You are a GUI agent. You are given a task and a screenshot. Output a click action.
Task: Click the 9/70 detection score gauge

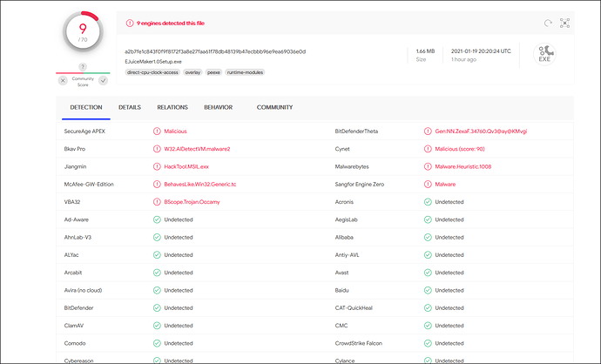click(x=83, y=32)
